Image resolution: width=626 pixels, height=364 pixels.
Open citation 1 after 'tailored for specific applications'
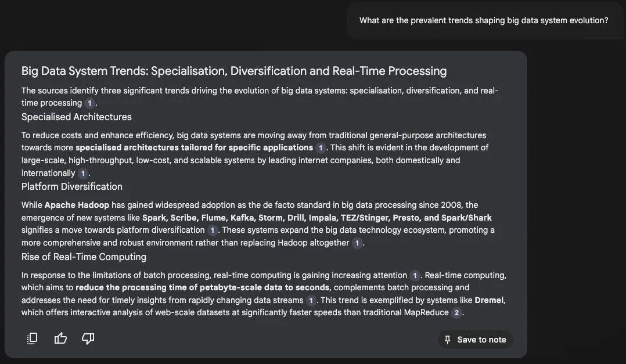tap(321, 148)
